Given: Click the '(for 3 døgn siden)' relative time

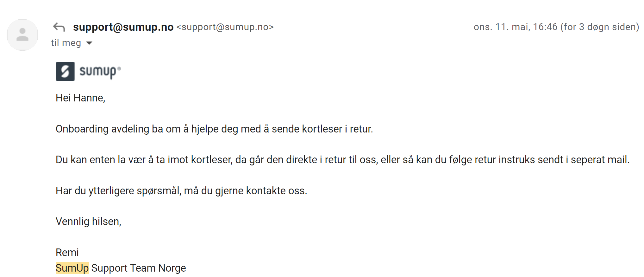Looking at the screenshot, I should click(x=600, y=27).
